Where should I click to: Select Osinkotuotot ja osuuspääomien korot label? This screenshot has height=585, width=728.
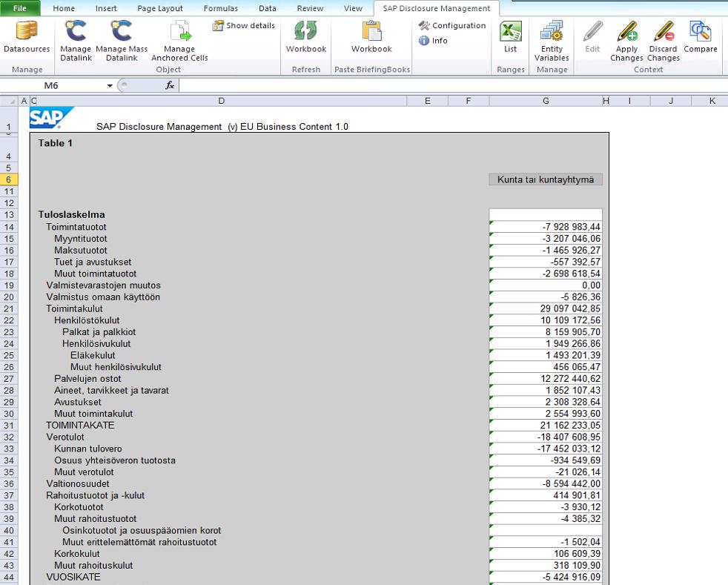coord(142,530)
